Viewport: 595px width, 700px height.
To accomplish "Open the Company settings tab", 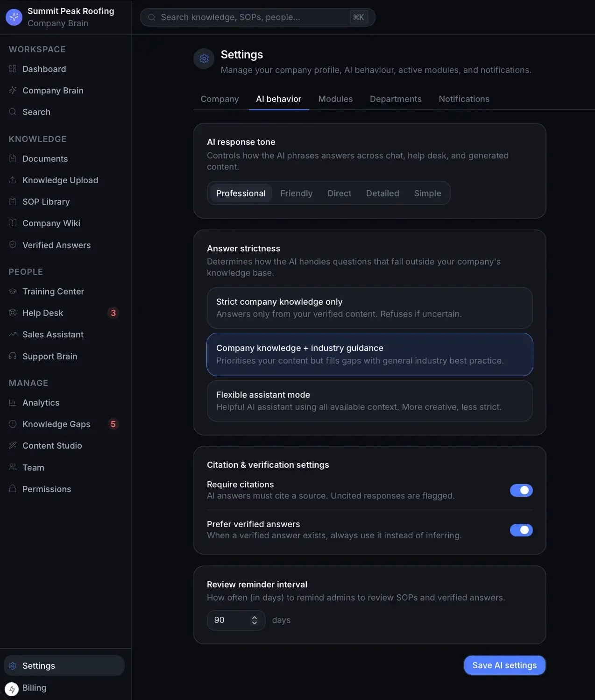I will click(x=220, y=99).
